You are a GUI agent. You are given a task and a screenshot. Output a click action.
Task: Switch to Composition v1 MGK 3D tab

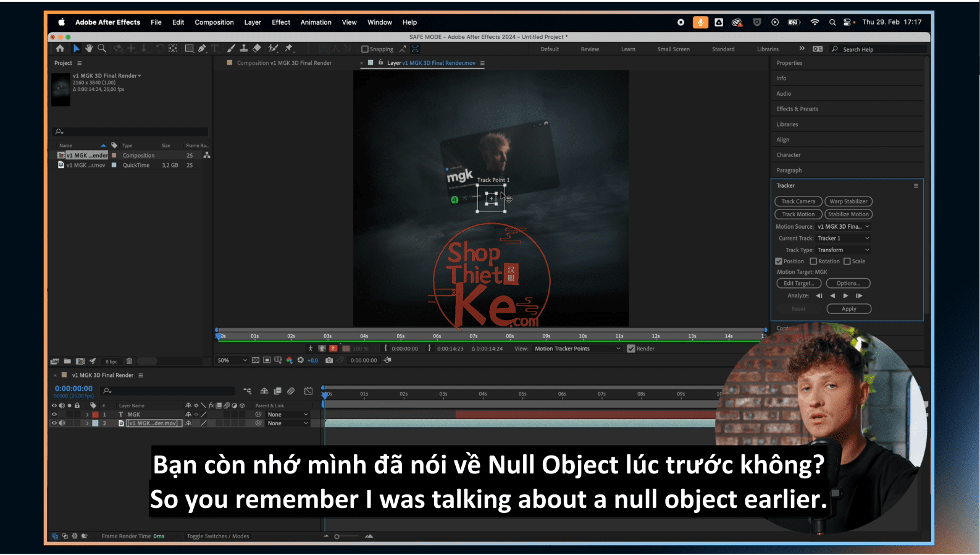coord(284,63)
